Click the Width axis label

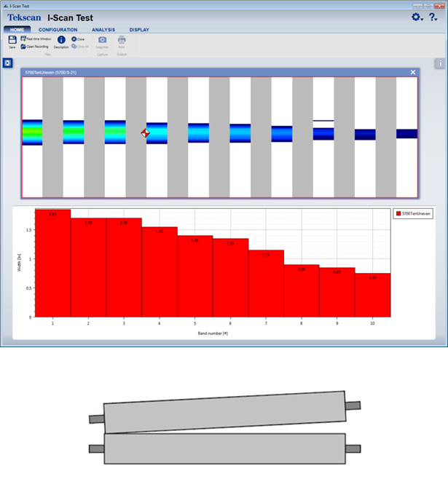(19, 263)
